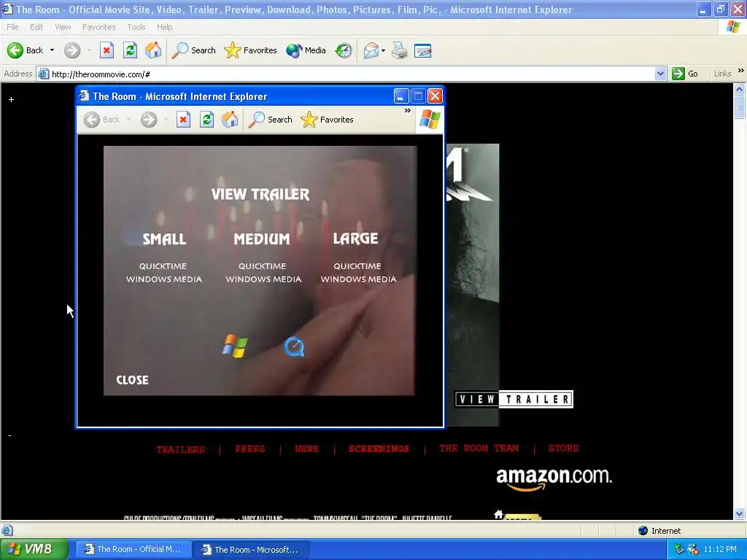This screenshot has height=560, width=747.
Task: Click CLOSE link in trailer popup
Action: click(133, 380)
